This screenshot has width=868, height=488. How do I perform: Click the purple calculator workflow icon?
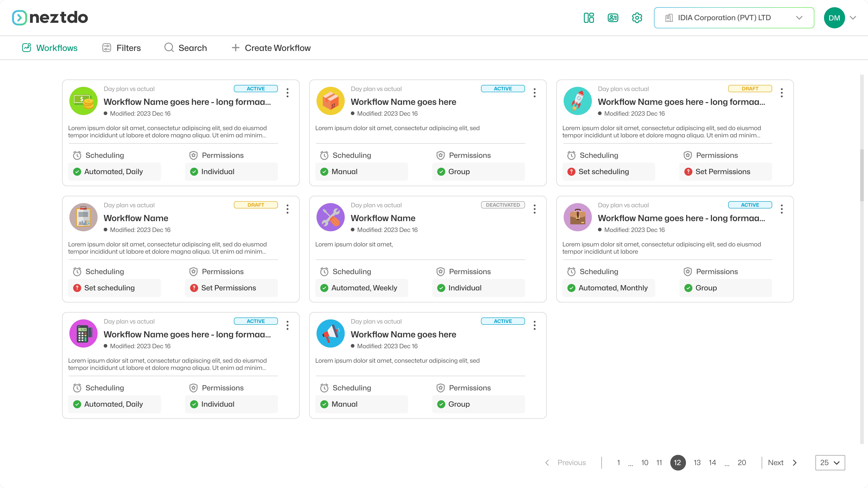click(83, 333)
